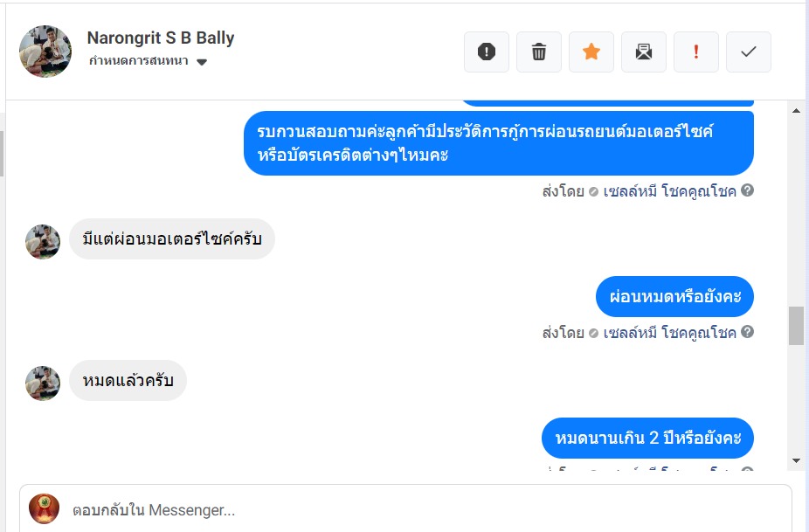This screenshot has width=809, height=532.
Task: Click help icon below "ผ่อนหมดหรือยังคะ" message
Action: pyautogui.click(x=748, y=332)
